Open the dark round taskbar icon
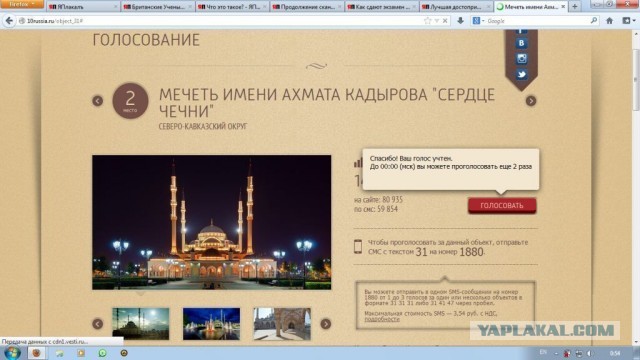640x360 pixels. 124,353
